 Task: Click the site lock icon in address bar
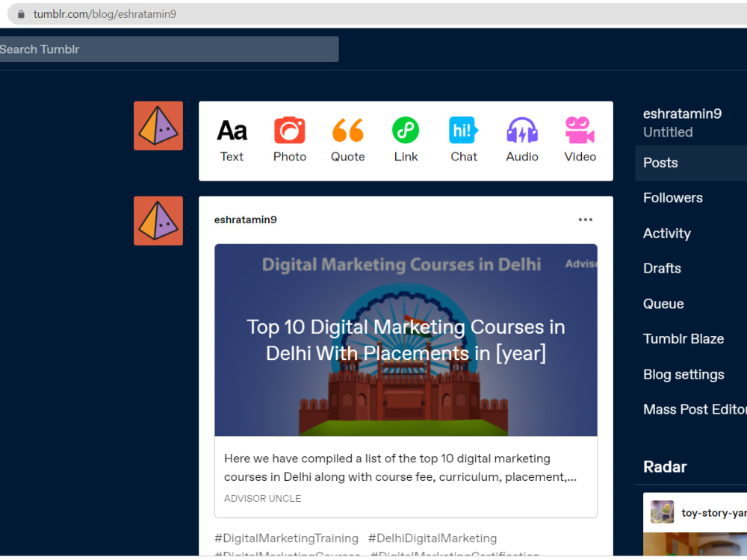[21, 14]
